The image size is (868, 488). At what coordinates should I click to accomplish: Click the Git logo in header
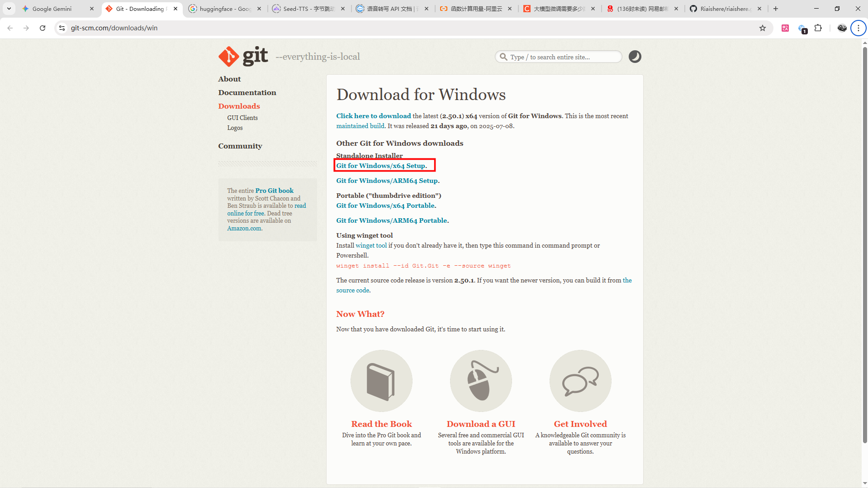243,56
